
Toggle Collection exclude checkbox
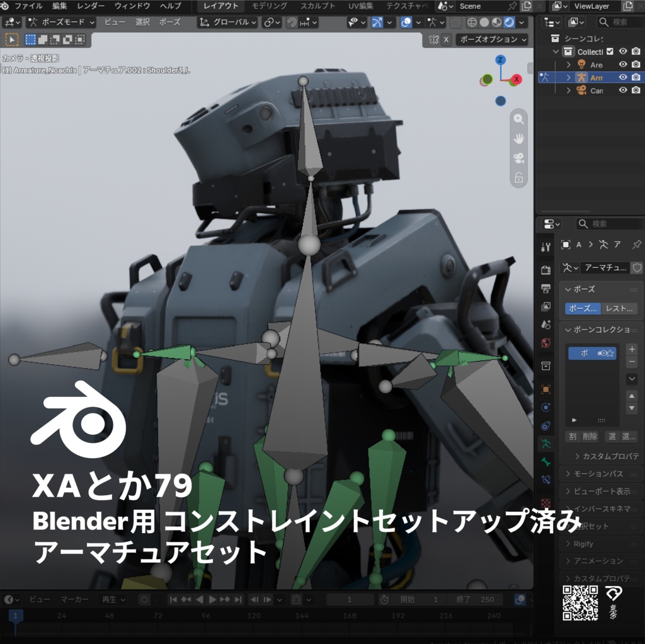(610, 52)
